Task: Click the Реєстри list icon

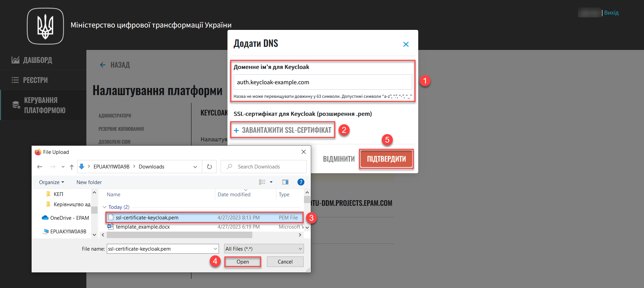Action: point(15,80)
